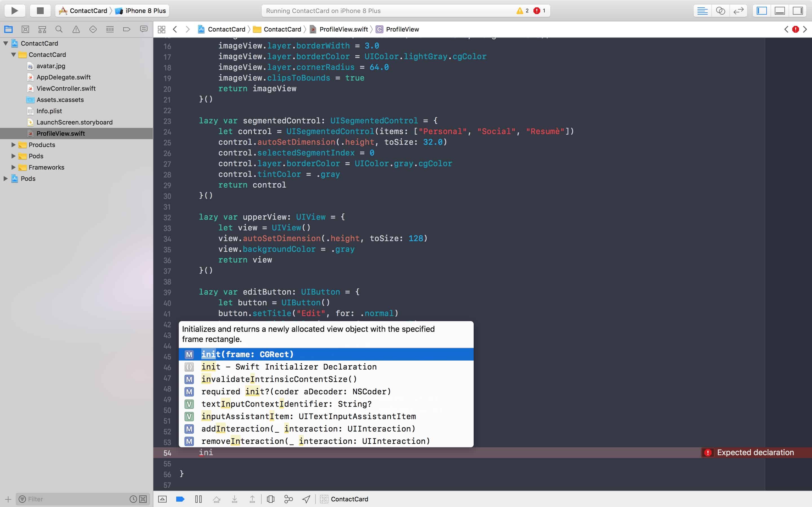This screenshot has width=812, height=507.
Task: Open the Debug Memory Graph icon
Action: click(x=288, y=499)
